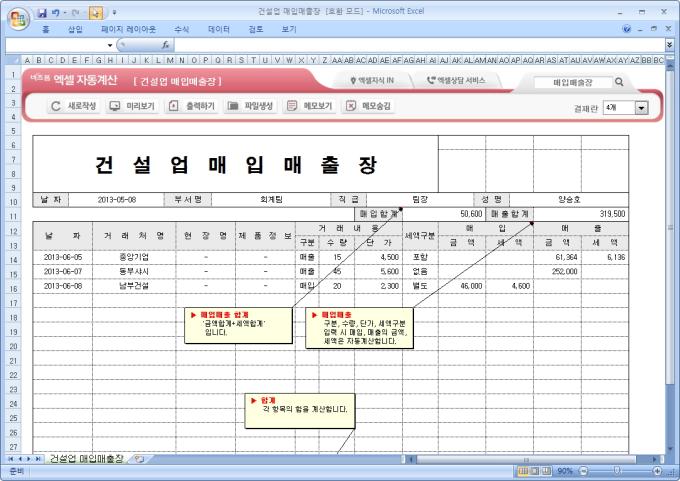Click the zoom out minus button
680x481 pixels.
pos(583,471)
